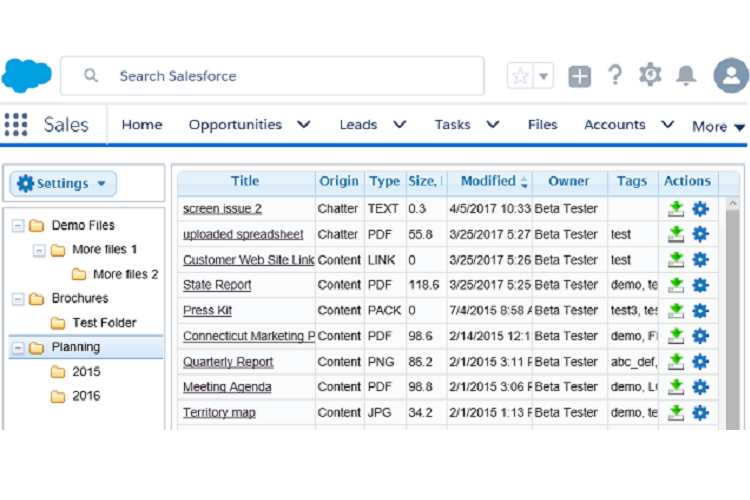Viewport: 750px width, 500px height.
Task: Open the uploaded spreadsheet link
Action: [x=243, y=234]
